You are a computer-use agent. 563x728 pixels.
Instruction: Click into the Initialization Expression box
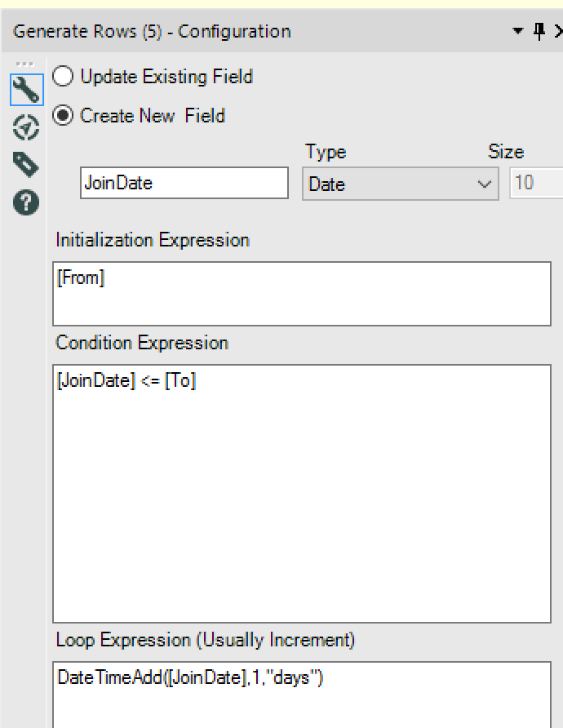[302, 294]
